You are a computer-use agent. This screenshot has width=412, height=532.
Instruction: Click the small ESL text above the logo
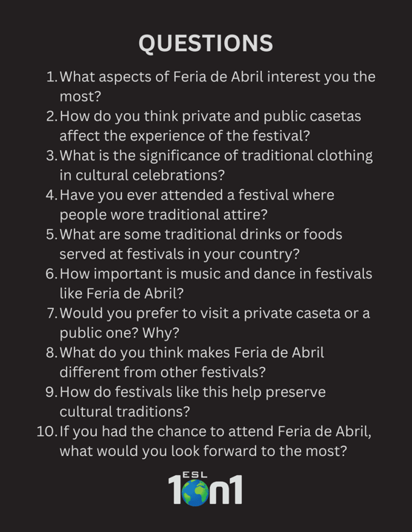195,474
